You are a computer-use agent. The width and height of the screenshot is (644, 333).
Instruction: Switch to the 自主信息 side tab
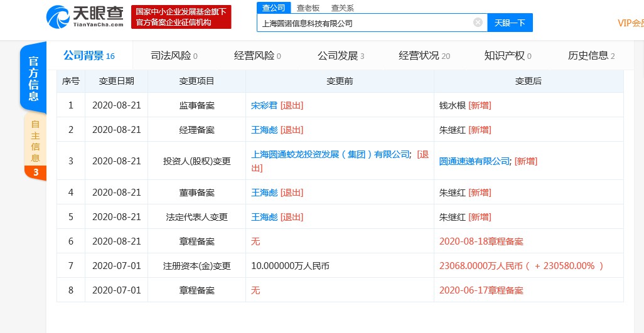tap(35, 140)
